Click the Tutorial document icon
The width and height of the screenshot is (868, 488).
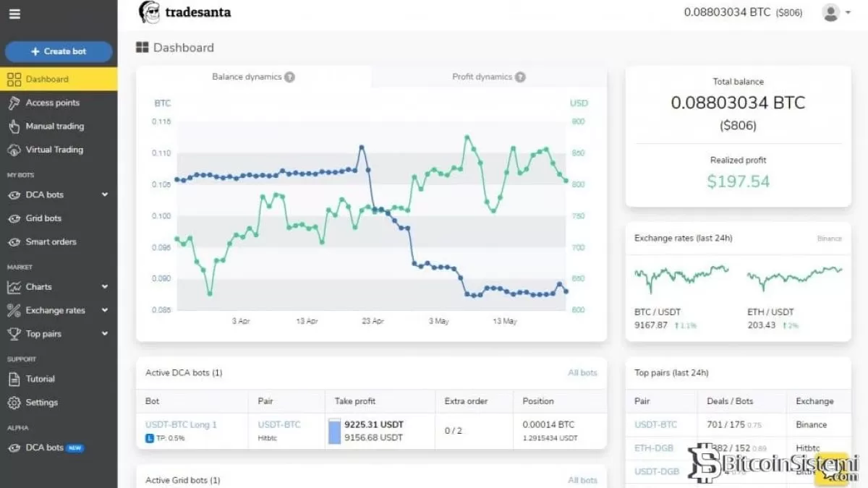click(14, 379)
